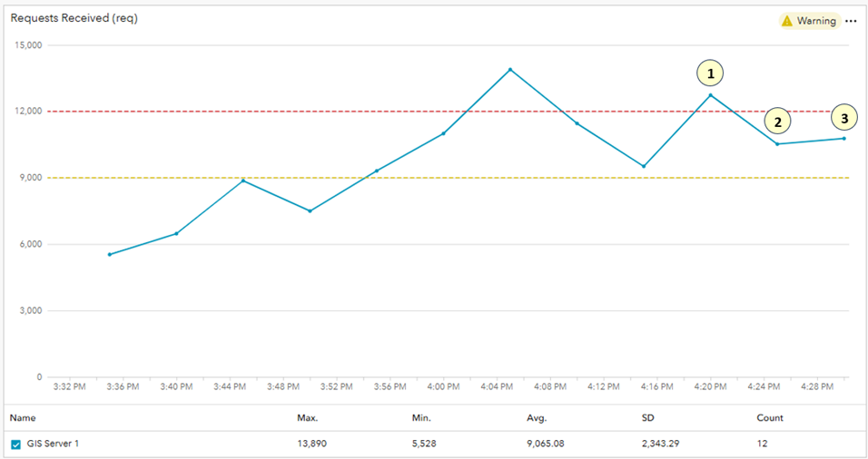Click the Warning status badge
The width and height of the screenshot is (868, 459).
[809, 21]
